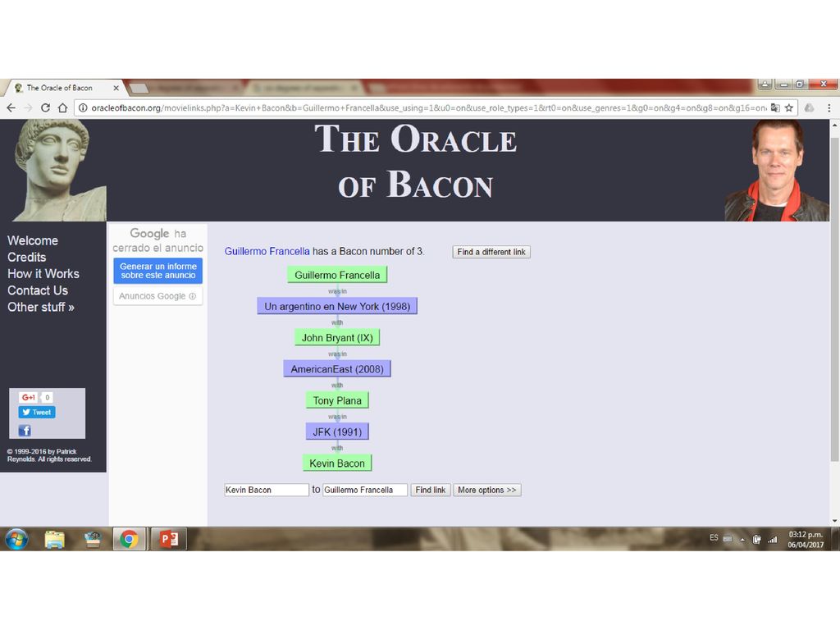Click Un argentino en New York (1998)

[337, 307]
